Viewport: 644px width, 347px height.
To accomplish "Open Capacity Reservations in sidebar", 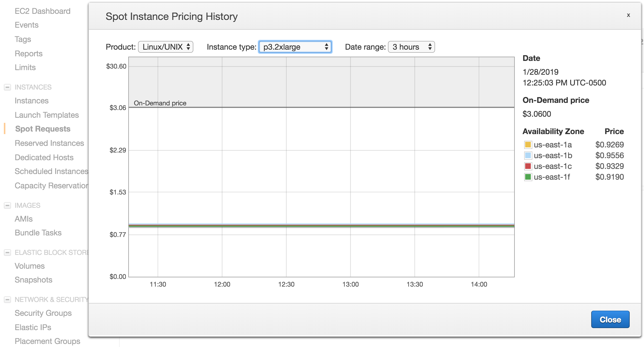I will pyautogui.click(x=51, y=186).
